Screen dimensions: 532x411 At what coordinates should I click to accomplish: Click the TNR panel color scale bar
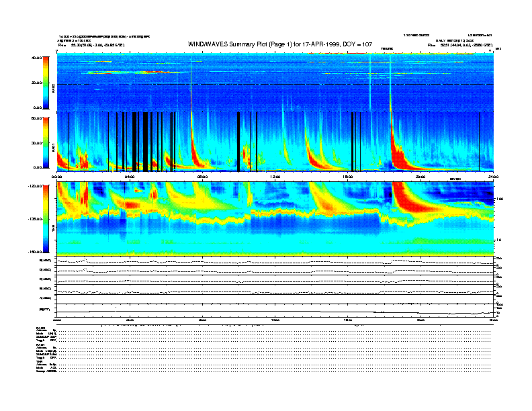point(46,219)
